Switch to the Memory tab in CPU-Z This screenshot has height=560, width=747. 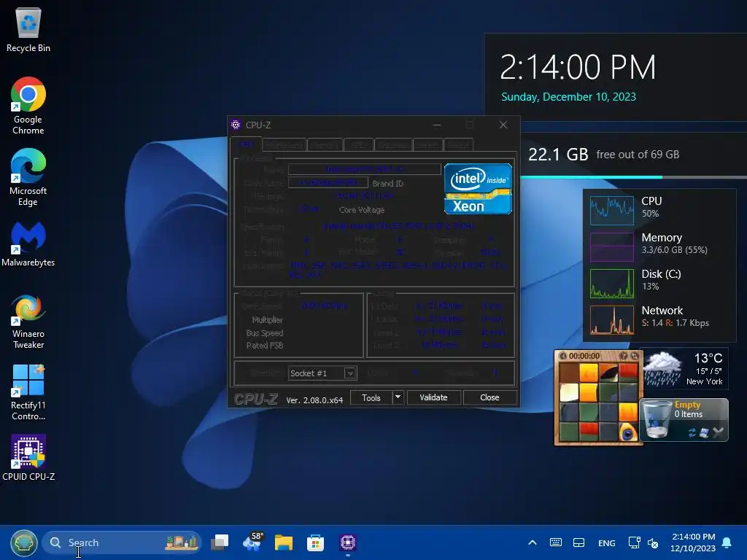point(325,144)
